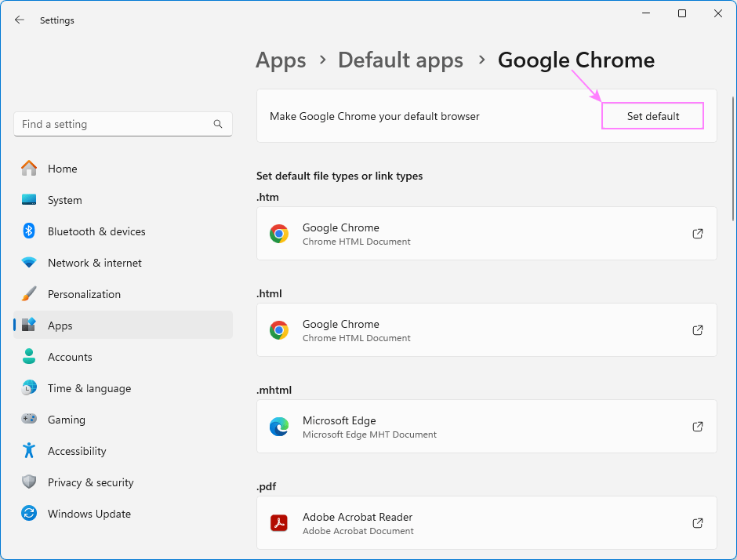The image size is (737, 560).
Task: Open Accounts settings
Action: click(x=122, y=356)
